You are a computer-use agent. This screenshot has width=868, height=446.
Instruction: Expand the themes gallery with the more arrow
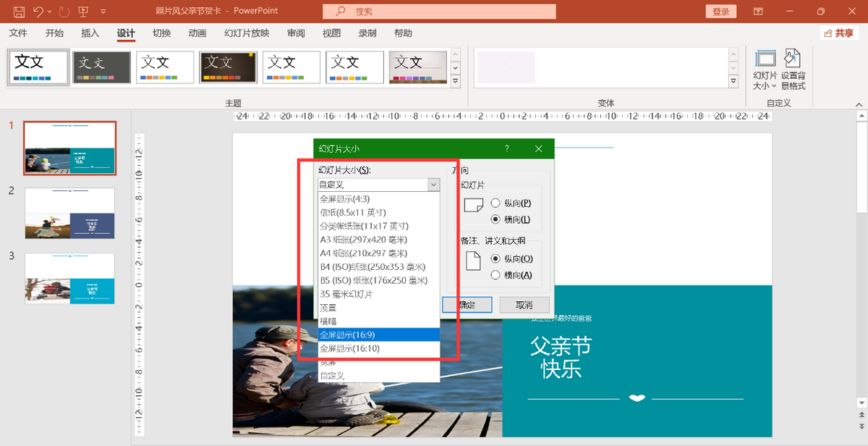click(455, 80)
